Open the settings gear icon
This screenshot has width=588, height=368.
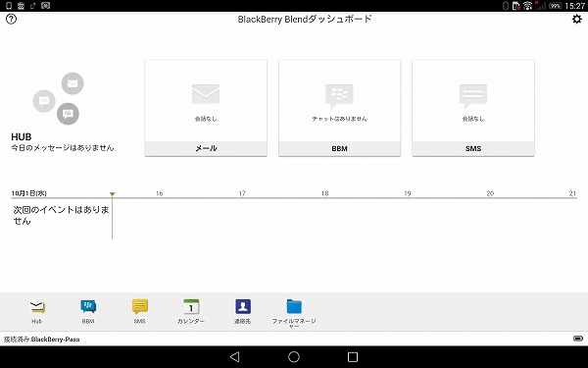point(577,19)
